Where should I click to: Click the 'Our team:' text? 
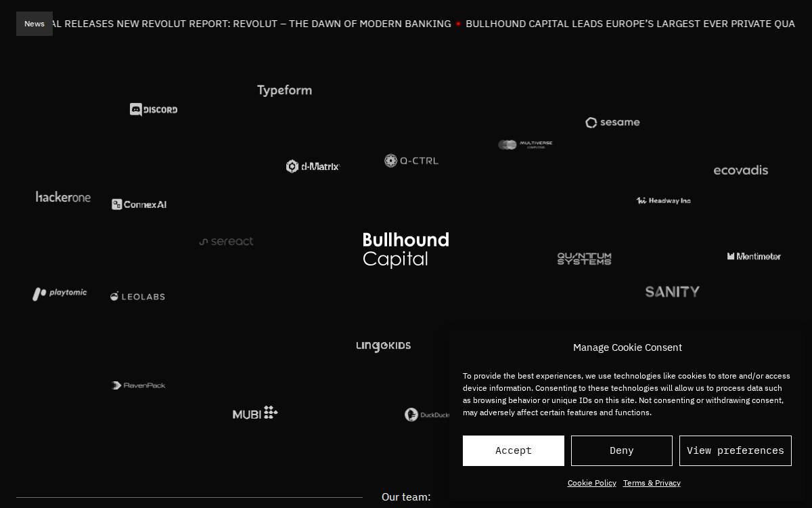(x=406, y=496)
